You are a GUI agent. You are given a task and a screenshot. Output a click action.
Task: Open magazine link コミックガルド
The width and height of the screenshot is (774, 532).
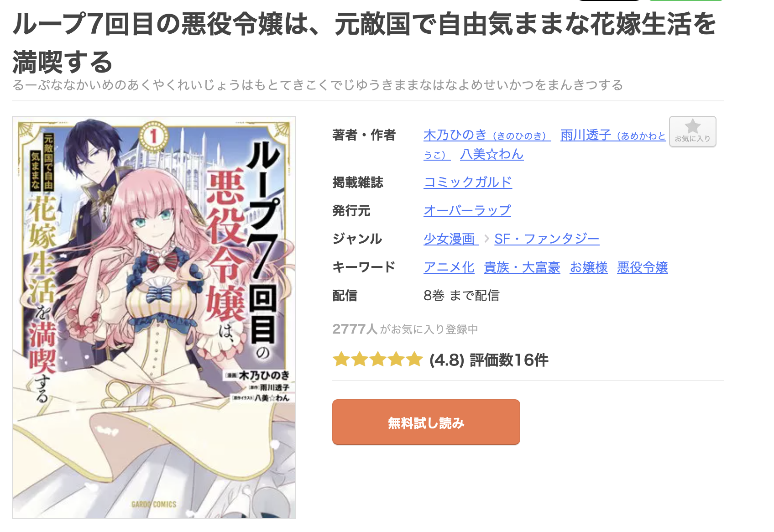coord(468,182)
